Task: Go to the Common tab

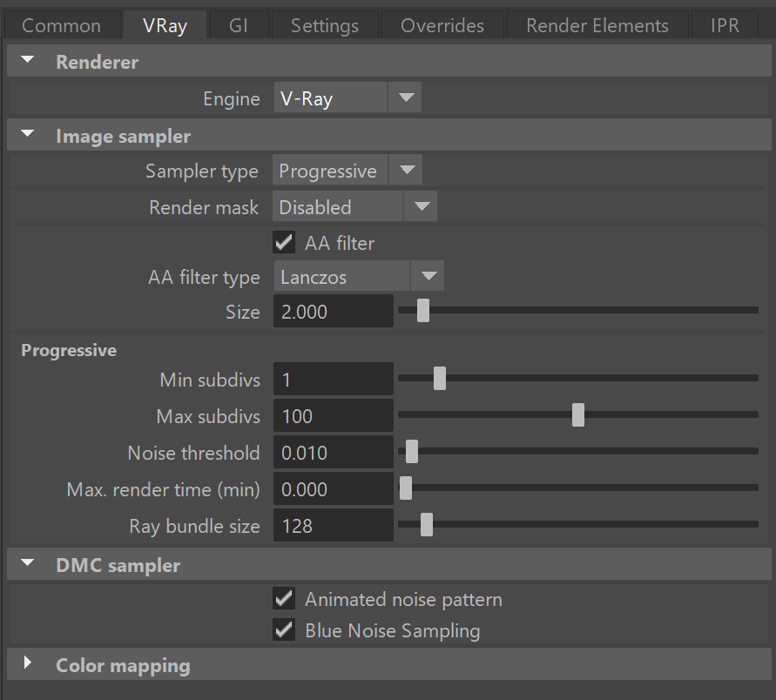Action: click(x=62, y=25)
